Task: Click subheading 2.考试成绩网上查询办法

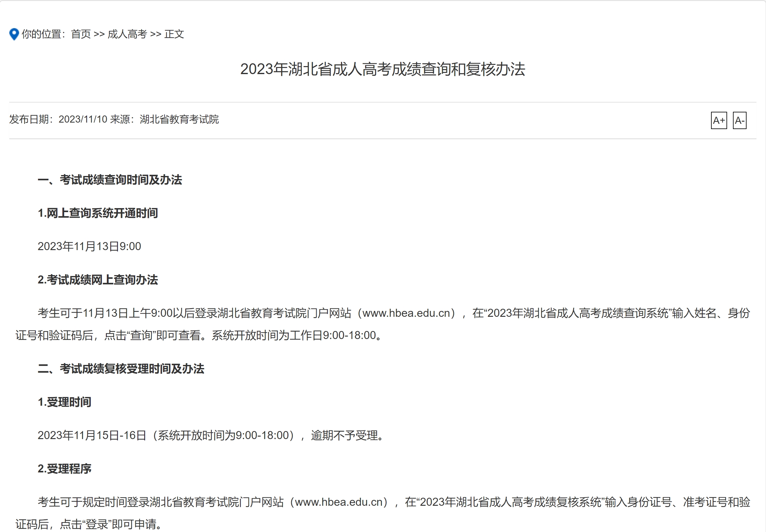Action: click(98, 280)
